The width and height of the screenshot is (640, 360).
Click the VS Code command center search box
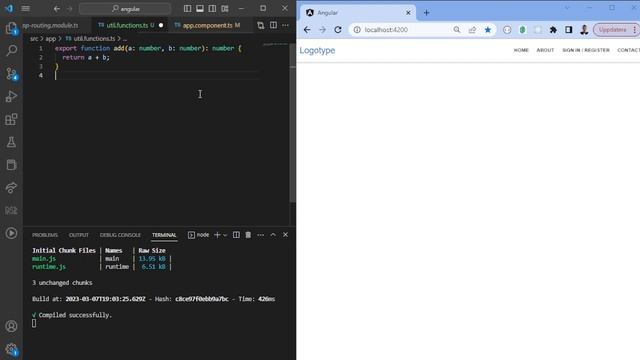tap(125, 9)
